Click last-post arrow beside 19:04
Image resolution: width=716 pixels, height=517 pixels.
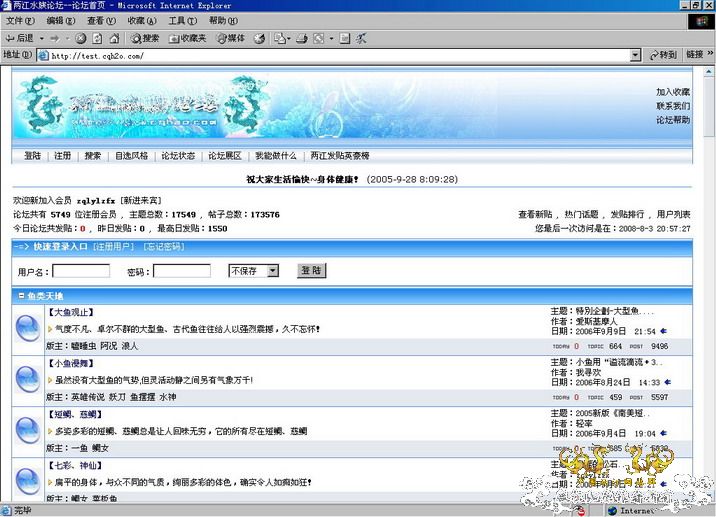click(x=663, y=433)
